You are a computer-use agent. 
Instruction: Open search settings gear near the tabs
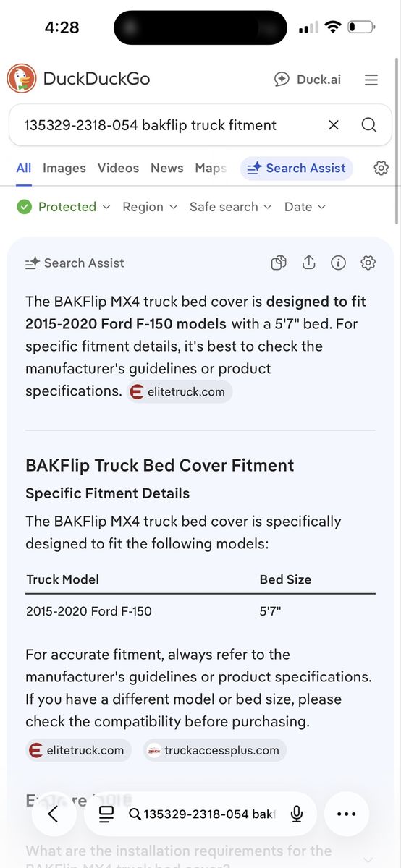click(x=381, y=168)
